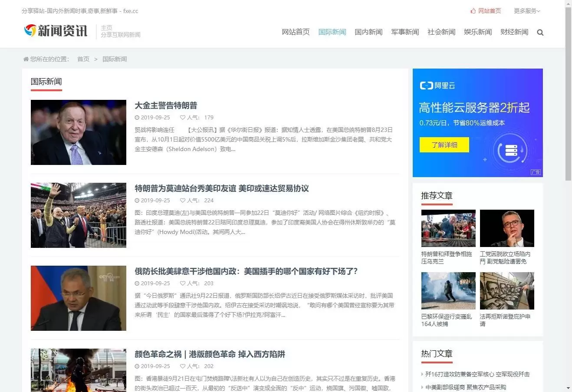The image size is (572, 392).
Task: Open the 社会新闻 navigation tab
Action: point(441,32)
